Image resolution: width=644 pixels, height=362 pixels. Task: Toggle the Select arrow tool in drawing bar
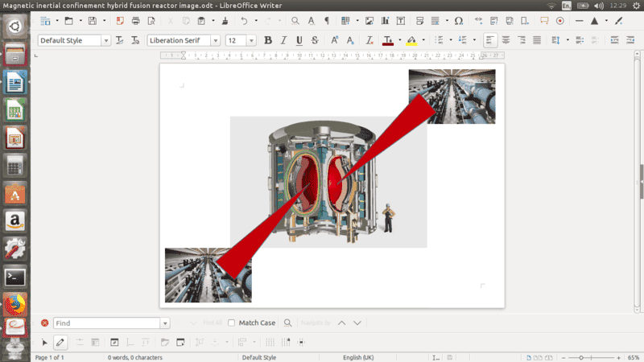tap(44, 342)
